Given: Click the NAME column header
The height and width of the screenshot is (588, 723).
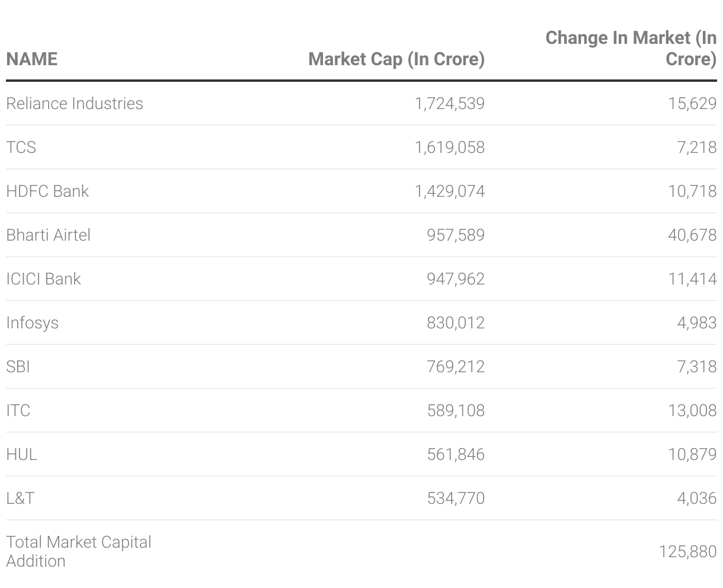Looking at the screenshot, I should (32, 59).
